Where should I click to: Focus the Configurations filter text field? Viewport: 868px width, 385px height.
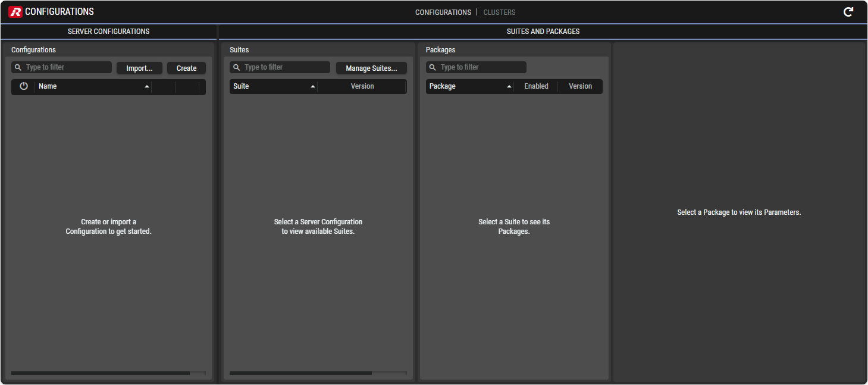67,67
